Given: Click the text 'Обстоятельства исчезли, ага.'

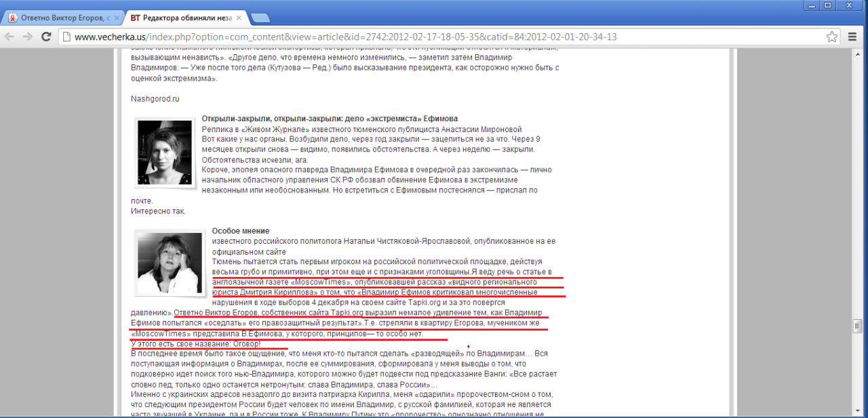Looking at the screenshot, I should pyautogui.click(x=255, y=159).
